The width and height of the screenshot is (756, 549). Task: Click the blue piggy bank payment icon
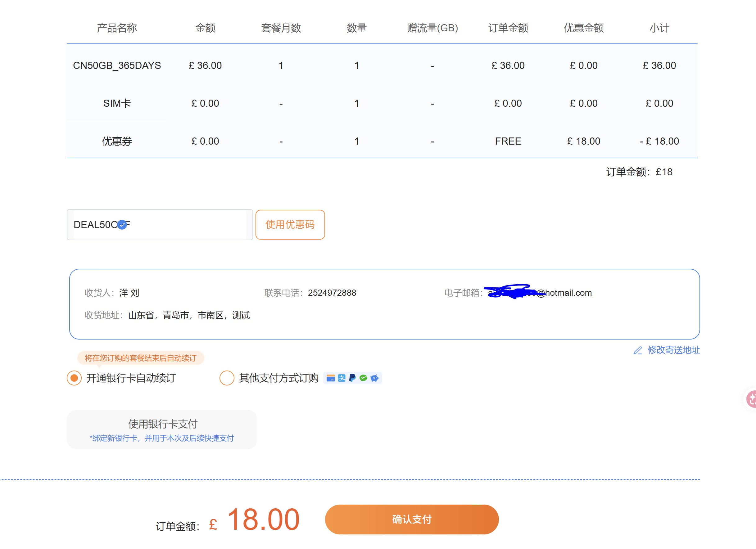point(374,378)
